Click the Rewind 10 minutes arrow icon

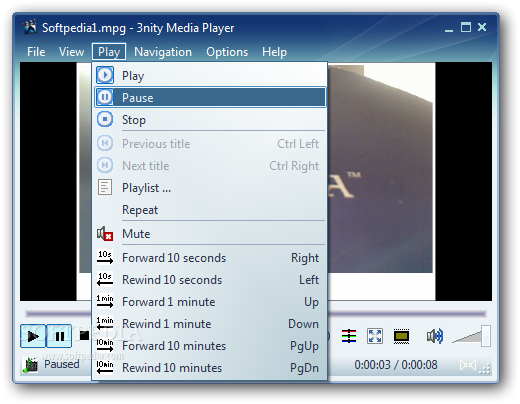pyautogui.click(x=105, y=367)
